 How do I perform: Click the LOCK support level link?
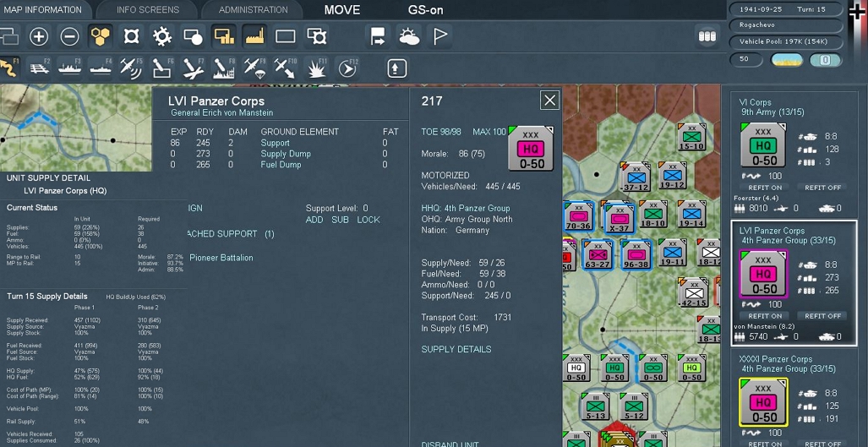click(x=368, y=220)
